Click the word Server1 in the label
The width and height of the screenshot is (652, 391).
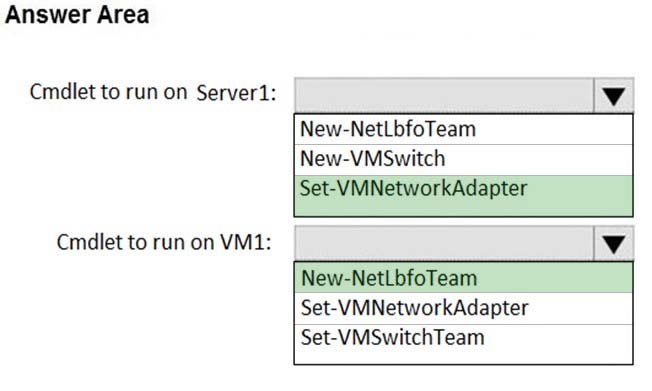point(236,93)
